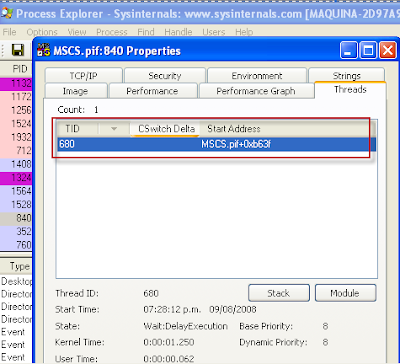This screenshot has height=364, width=400.
Task: Select process with PID 760
Action: pos(16,245)
